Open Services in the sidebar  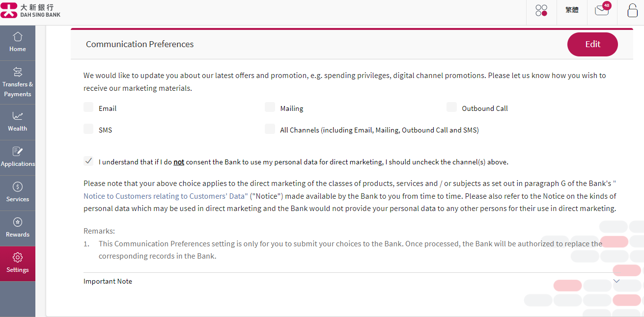coord(18,192)
